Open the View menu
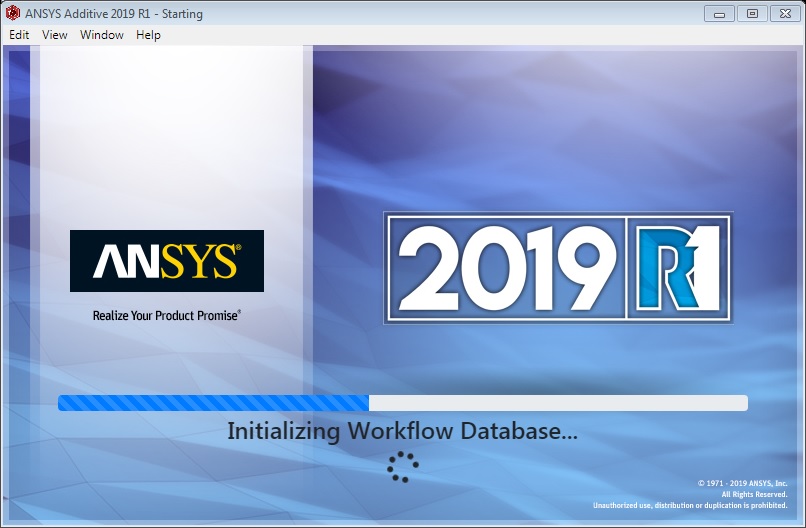This screenshot has width=806, height=528. [x=54, y=35]
